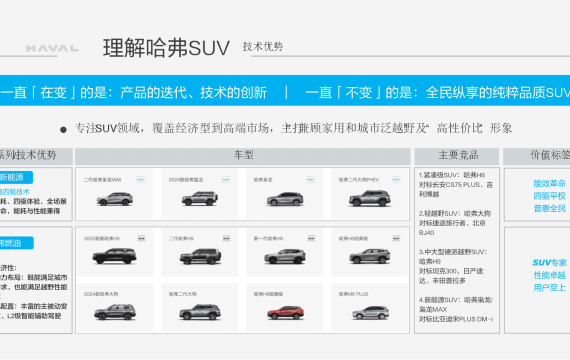Select the line 对标比亚迪宋PLUS DM-i
Screen dimensions: 570x360
pos(456,319)
